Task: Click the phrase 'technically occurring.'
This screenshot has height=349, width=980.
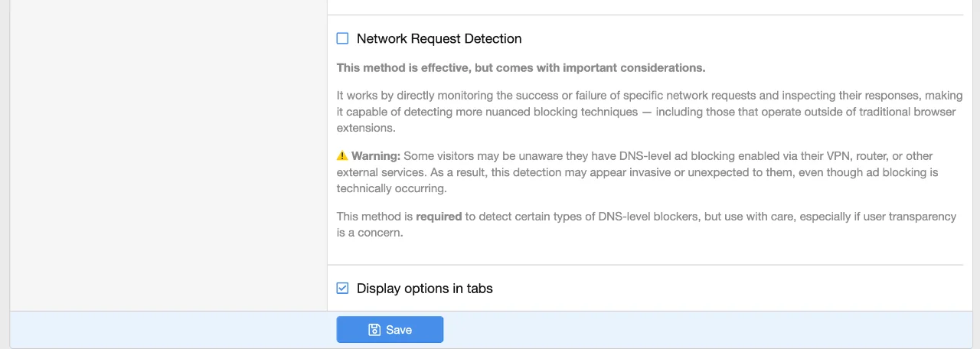Action: pos(391,188)
